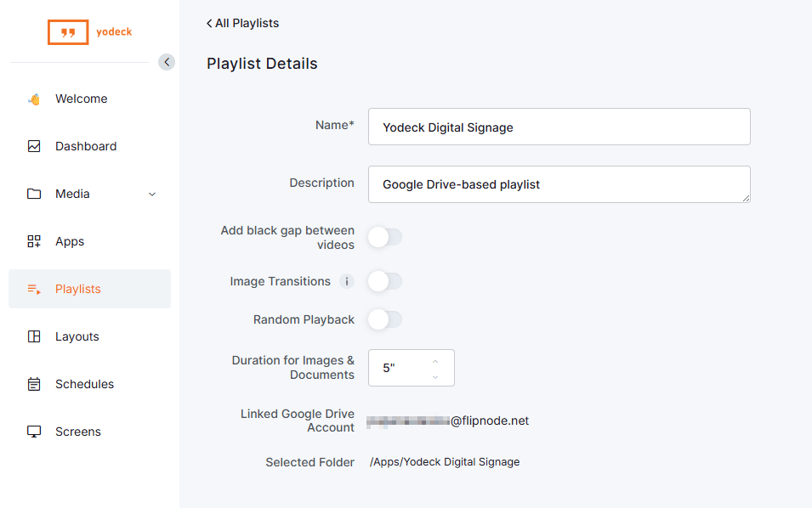Go to Welcome menu item
Viewport: 812px width, 508px height.
coord(81,99)
